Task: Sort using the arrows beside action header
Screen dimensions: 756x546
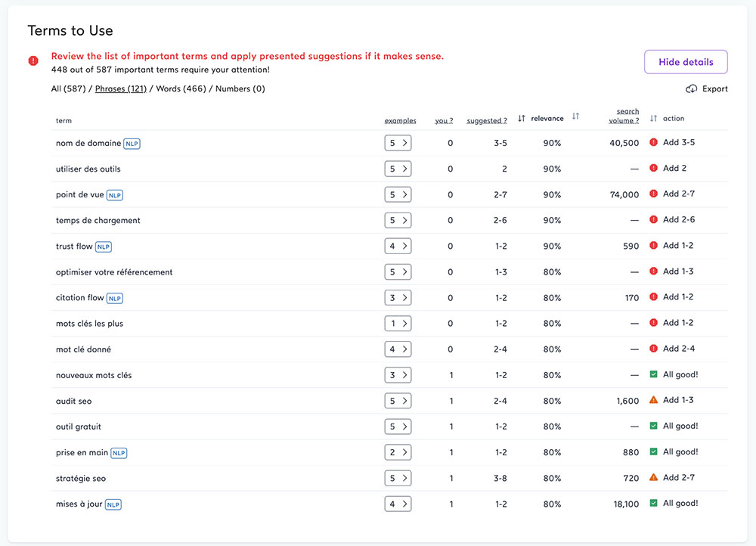Action: click(653, 118)
